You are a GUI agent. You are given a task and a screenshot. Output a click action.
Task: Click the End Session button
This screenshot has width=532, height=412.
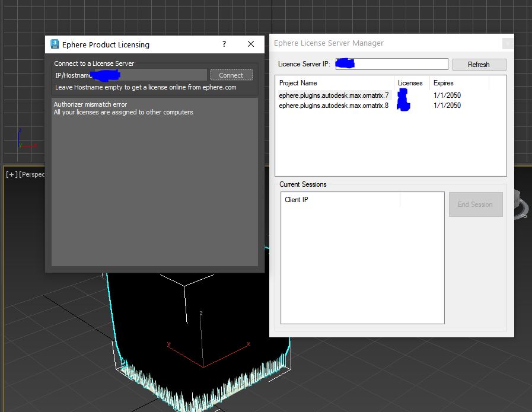pyautogui.click(x=475, y=205)
